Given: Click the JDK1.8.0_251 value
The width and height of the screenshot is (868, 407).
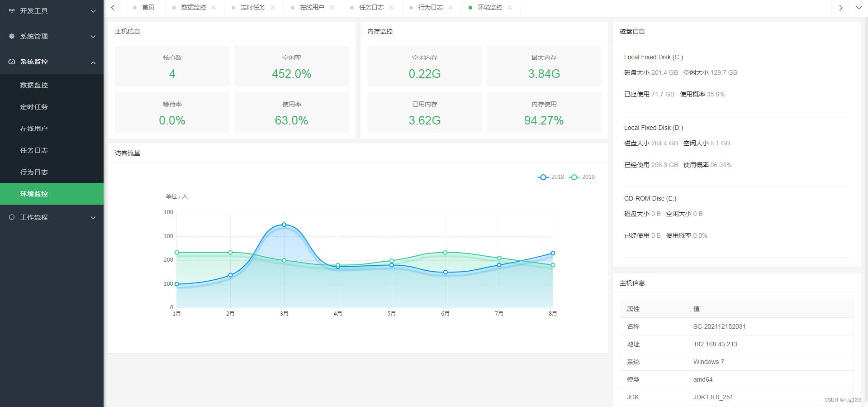Looking at the screenshot, I should (713, 397).
